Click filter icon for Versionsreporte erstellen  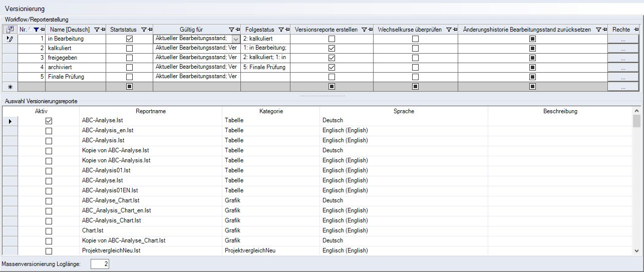point(364,30)
